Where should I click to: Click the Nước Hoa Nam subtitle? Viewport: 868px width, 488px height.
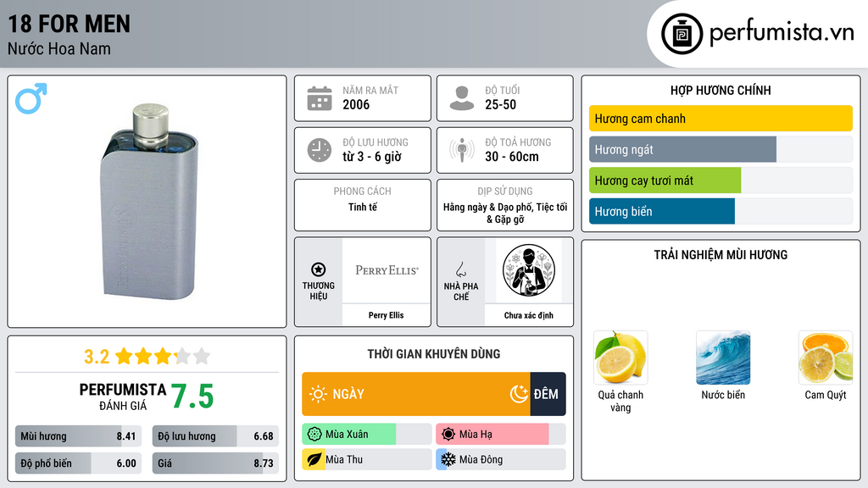coord(59,48)
